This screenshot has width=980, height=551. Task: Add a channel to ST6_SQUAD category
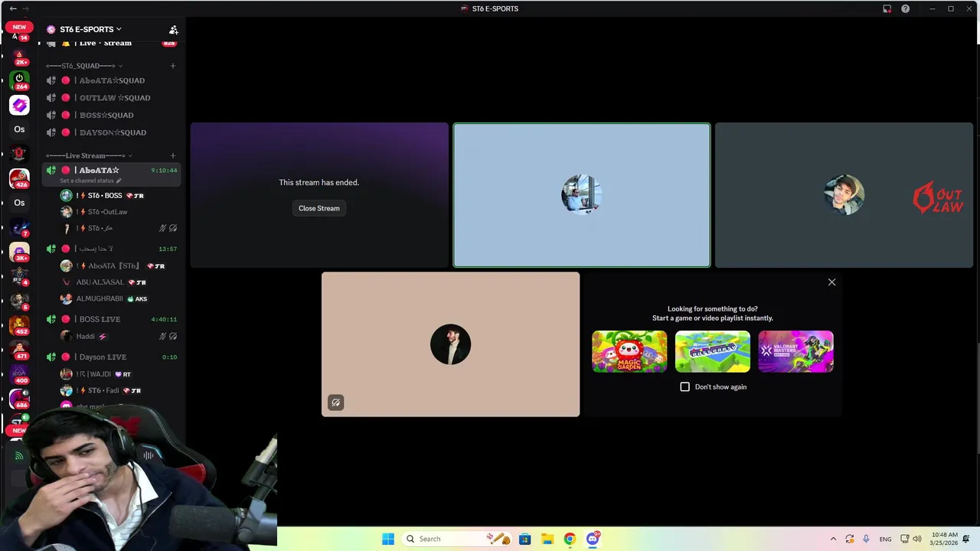pos(173,66)
